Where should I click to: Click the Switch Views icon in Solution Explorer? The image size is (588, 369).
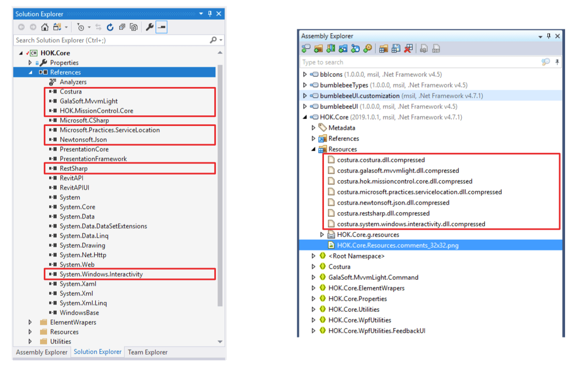[57, 27]
